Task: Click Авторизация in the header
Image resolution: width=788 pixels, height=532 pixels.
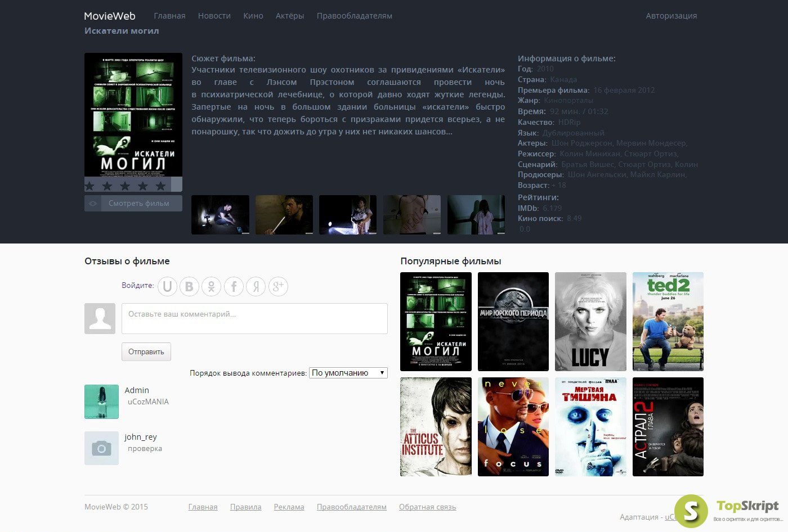Action: coord(671,16)
